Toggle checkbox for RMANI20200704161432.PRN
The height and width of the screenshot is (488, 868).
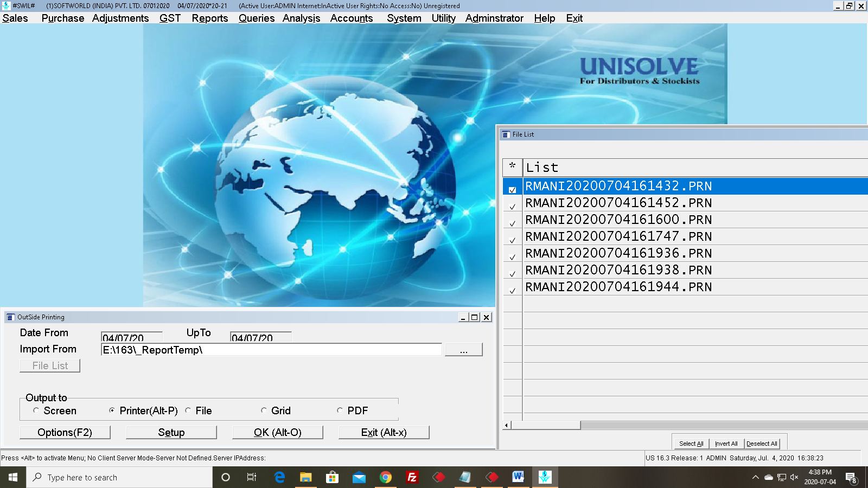click(x=512, y=190)
